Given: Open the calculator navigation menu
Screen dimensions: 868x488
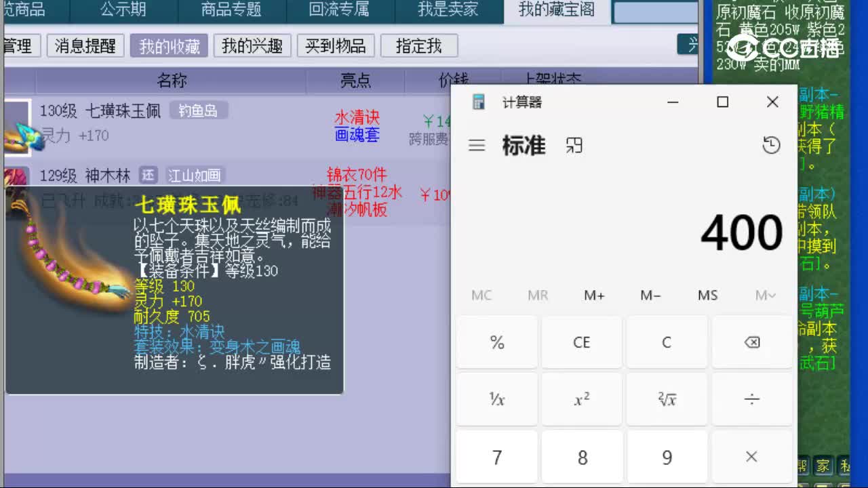Looking at the screenshot, I should point(477,145).
